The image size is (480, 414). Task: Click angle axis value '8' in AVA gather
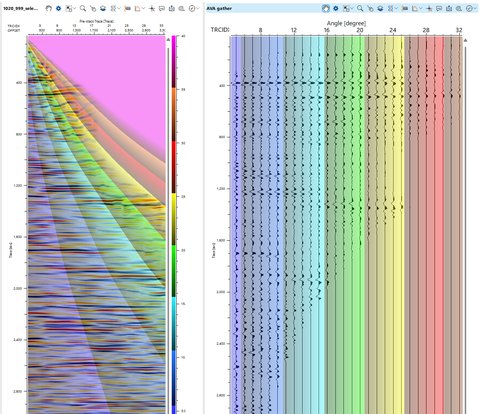point(260,30)
